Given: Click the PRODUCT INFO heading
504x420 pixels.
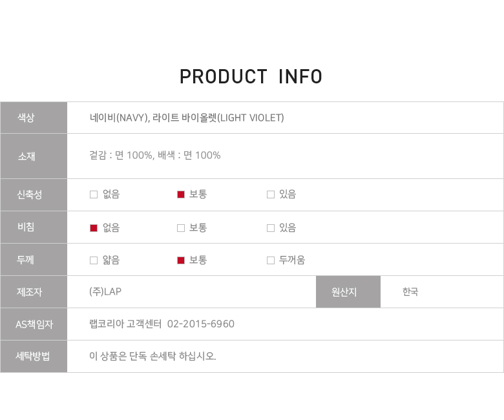Looking at the screenshot, I should (x=251, y=77).
